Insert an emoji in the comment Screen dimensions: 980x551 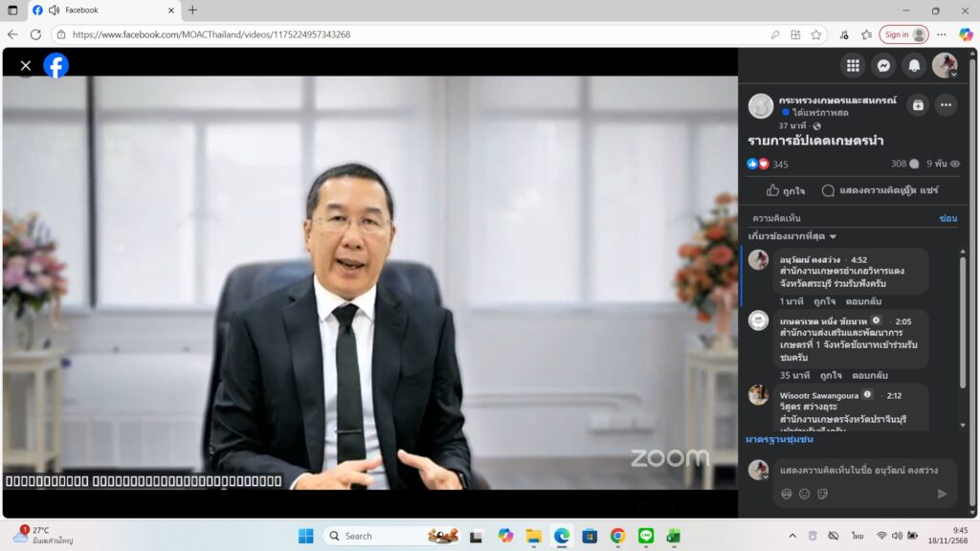pyautogui.click(x=804, y=494)
